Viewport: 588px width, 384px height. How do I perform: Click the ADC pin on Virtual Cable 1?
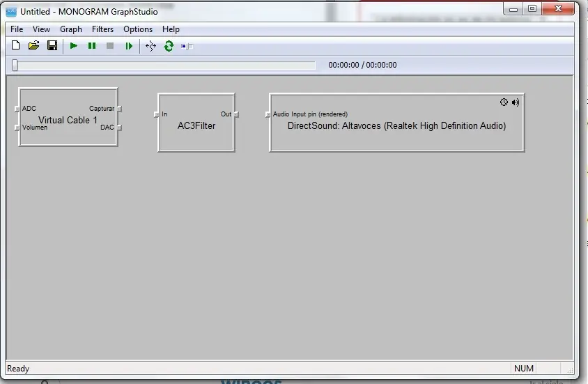tap(17, 109)
